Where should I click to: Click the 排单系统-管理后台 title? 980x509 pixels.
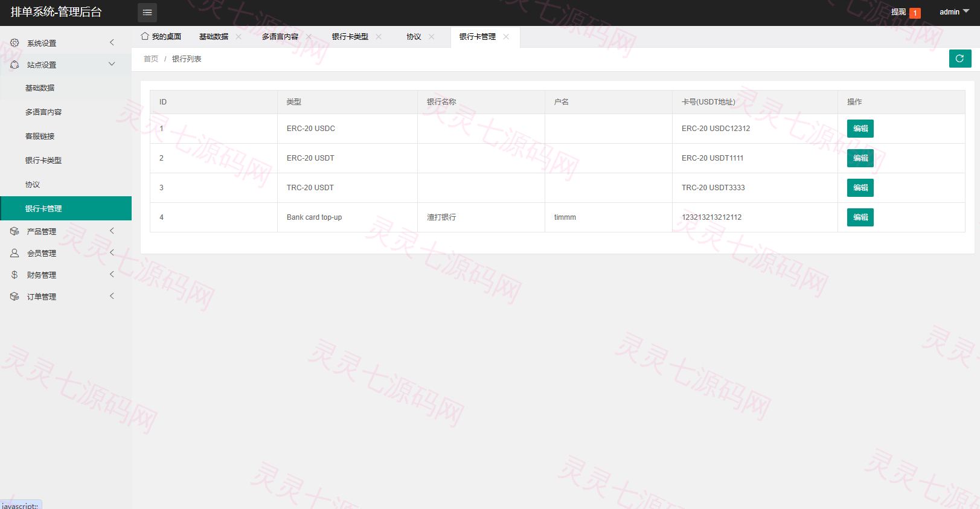pos(56,12)
